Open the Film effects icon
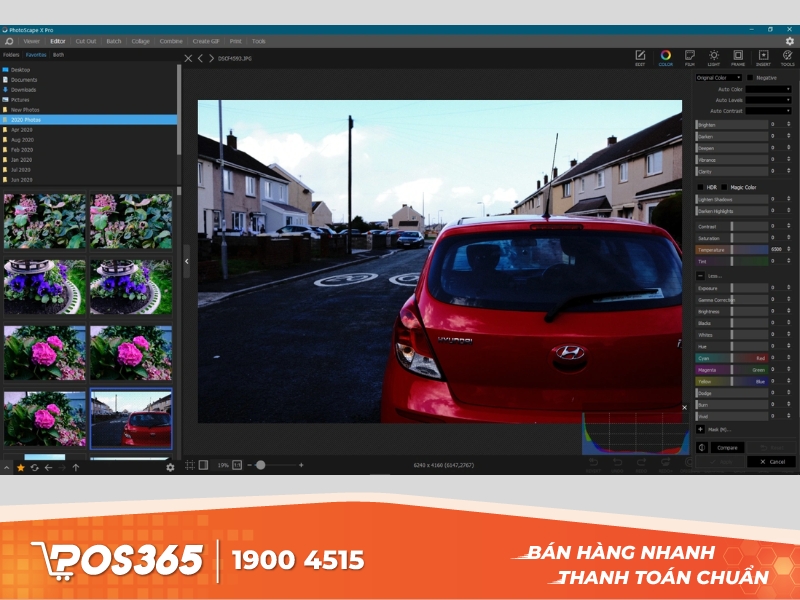This screenshot has width=800, height=600. 690,57
